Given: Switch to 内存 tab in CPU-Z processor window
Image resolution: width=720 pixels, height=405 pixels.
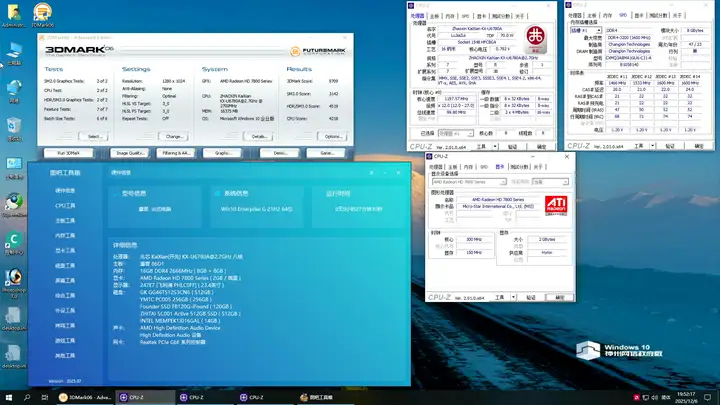Looking at the screenshot, I should click(450, 16).
